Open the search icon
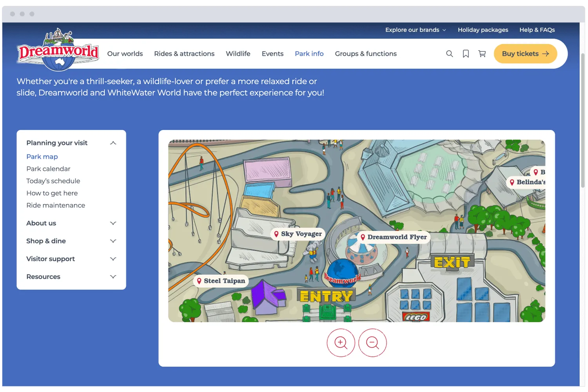The width and height of the screenshot is (588, 392). click(x=449, y=54)
